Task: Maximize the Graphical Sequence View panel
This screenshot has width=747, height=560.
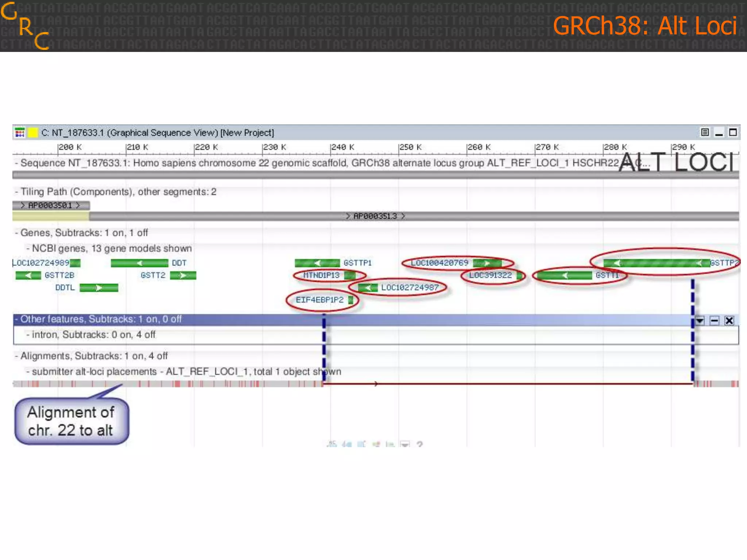Action: click(x=733, y=132)
